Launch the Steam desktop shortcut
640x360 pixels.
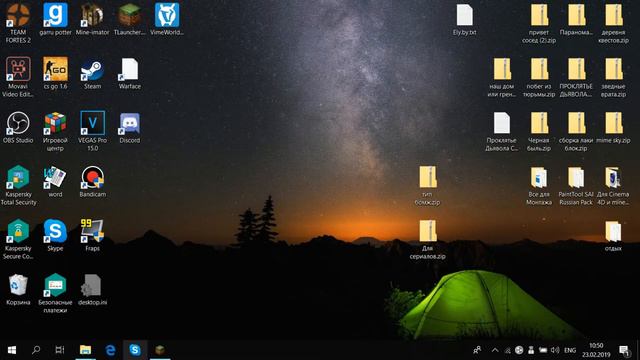click(92, 69)
